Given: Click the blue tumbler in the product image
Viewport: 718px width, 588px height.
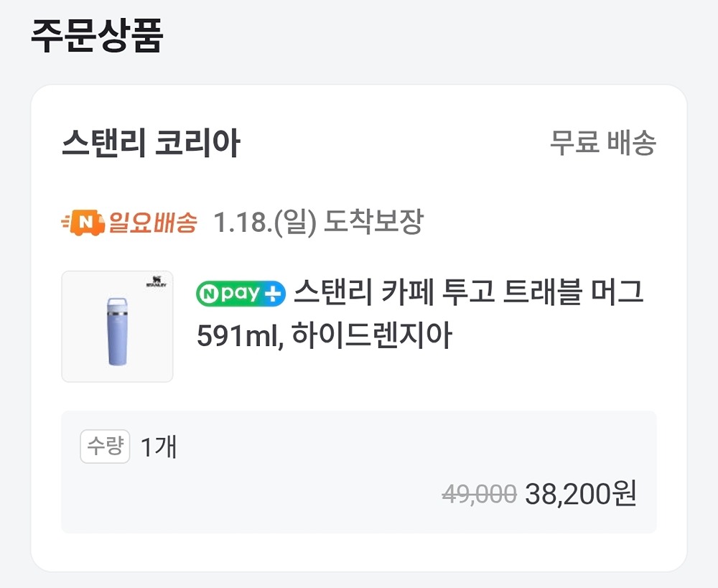Looking at the screenshot, I should [x=117, y=330].
